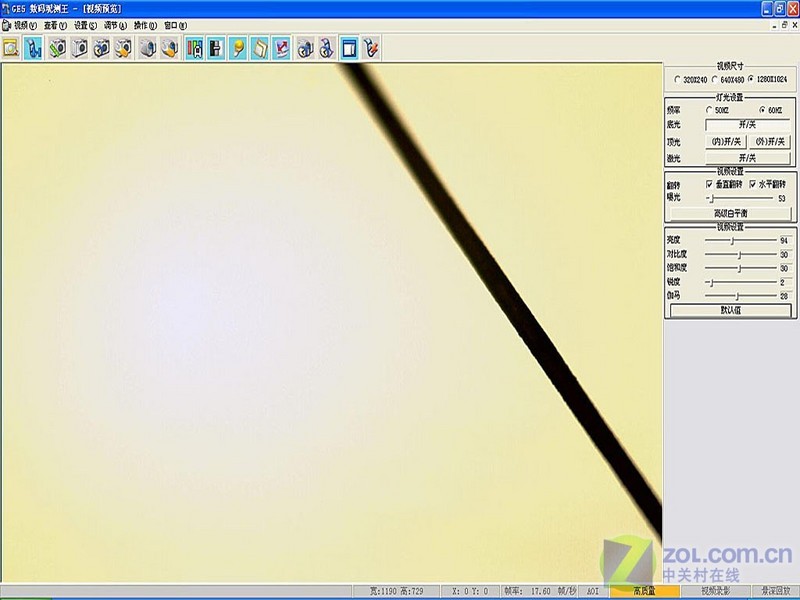Click the gray video camcorder icon
This screenshot has width=800, height=600.
click(147, 48)
